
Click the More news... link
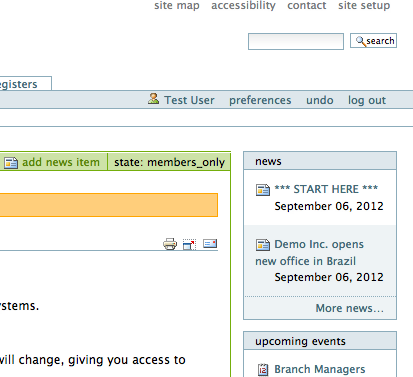click(350, 308)
